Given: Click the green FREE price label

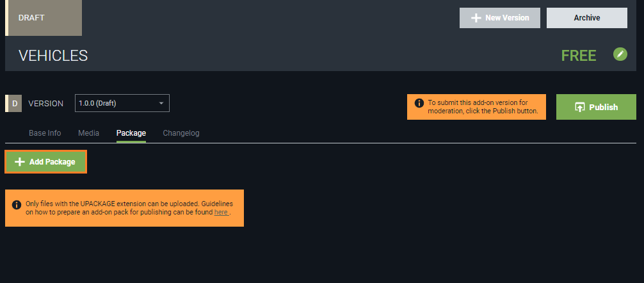Looking at the screenshot, I should (x=579, y=56).
